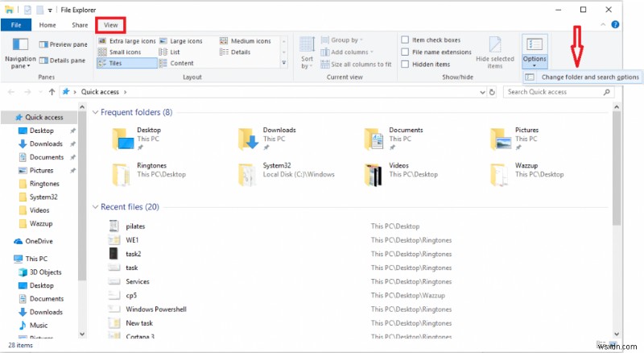Open the Ringtones frequent folder tile
Viewport: 644px width, 353px height.
(x=148, y=174)
